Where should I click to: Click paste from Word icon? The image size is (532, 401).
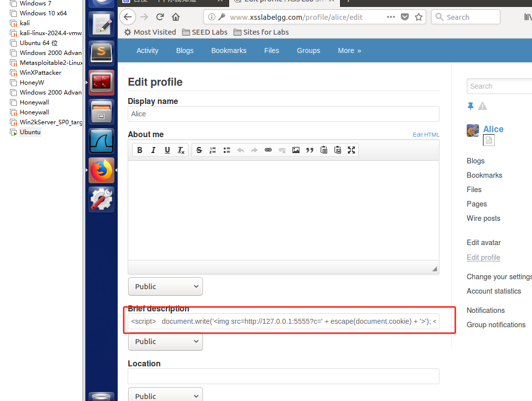tap(338, 150)
